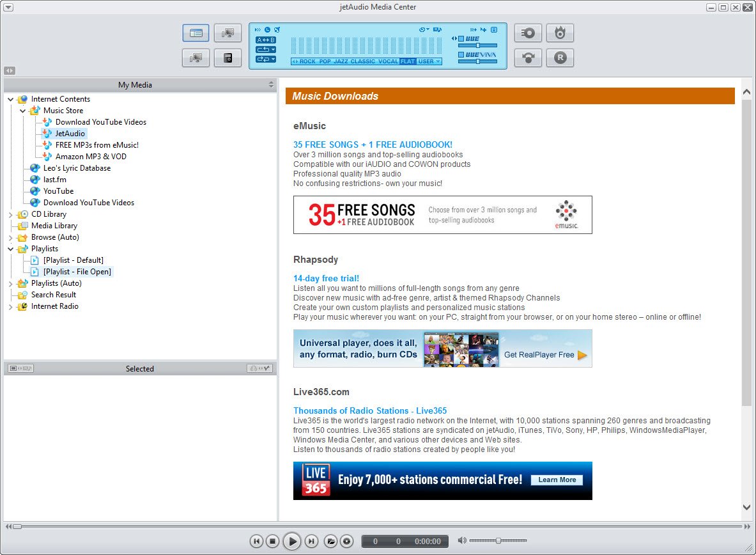756x555 pixels.
Task: Open the burn CD flame button
Action: click(x=560, y=33)
